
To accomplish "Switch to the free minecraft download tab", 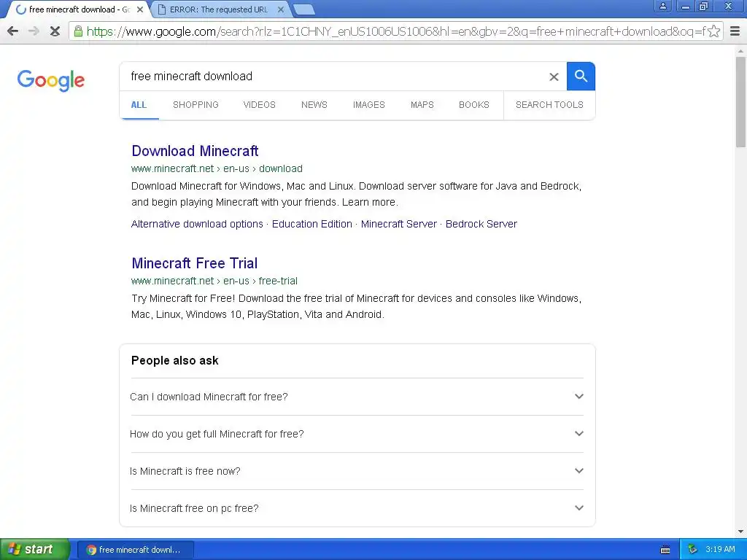I will point(79,9).
